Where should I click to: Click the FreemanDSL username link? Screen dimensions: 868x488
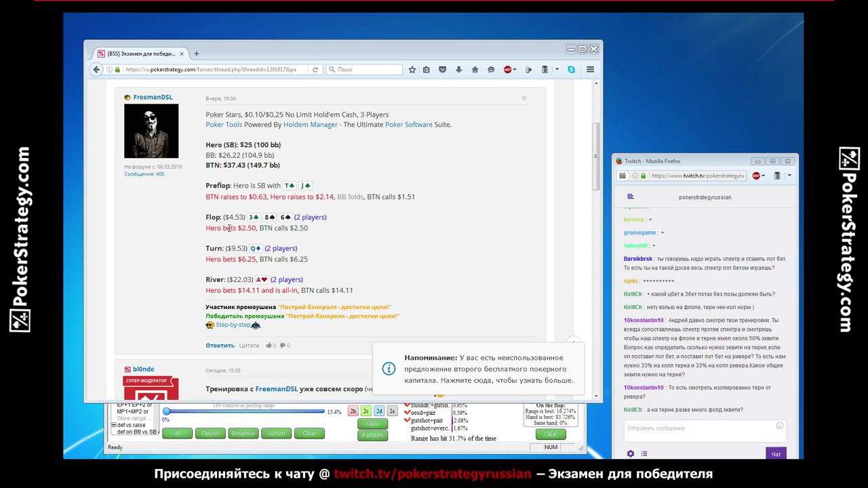tap(153, 98)
